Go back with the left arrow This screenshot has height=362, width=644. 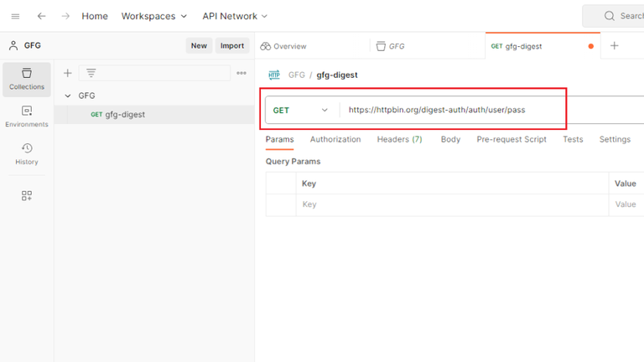click(x=41, y=16)
